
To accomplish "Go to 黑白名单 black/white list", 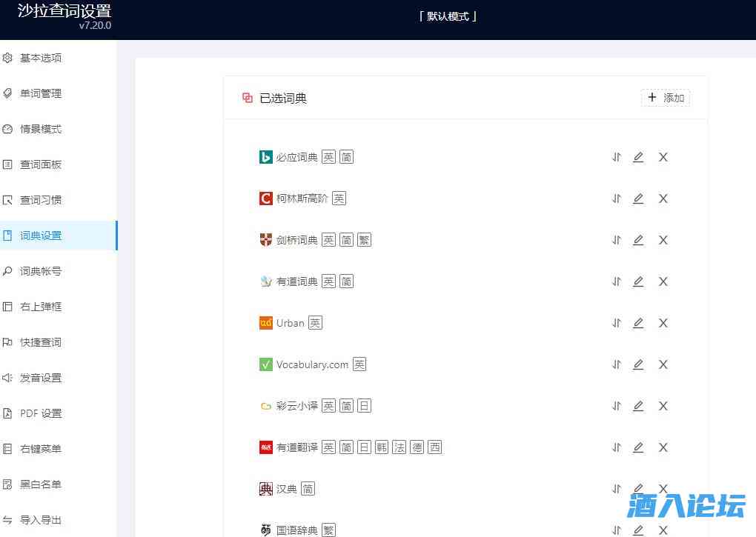I will (58, 484).
